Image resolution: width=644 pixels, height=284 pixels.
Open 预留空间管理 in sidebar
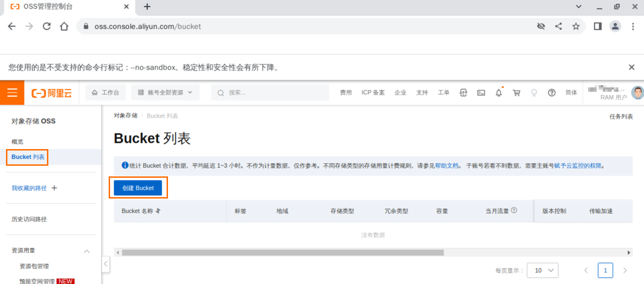37,281
